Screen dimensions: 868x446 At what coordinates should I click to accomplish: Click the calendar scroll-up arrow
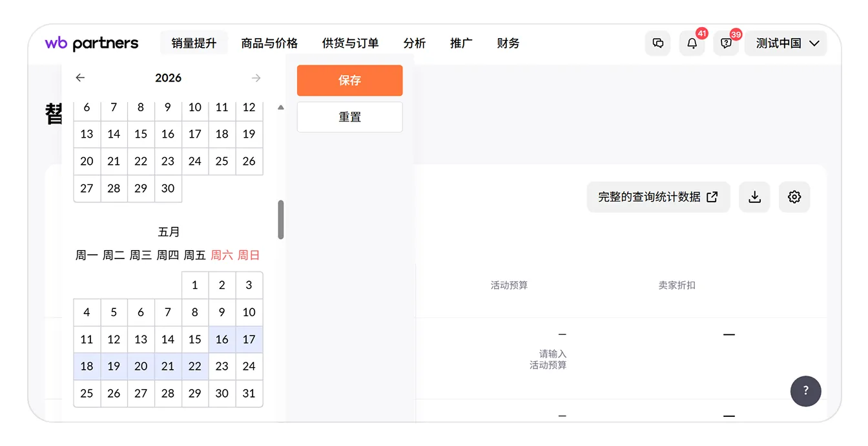pyautogui.click(x=281, y=107)
